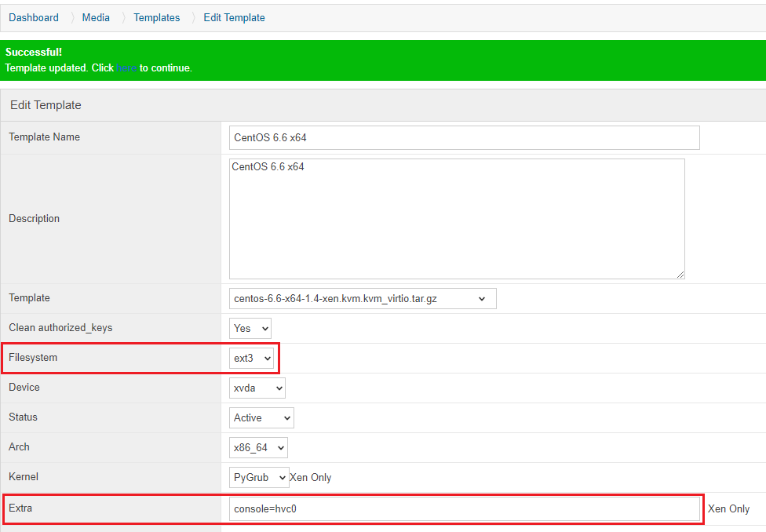The width and height of the screenshot is (766, 532).
Task: Open the Filesystem ext3 dropdown
Action: click(x=251, y=358)
